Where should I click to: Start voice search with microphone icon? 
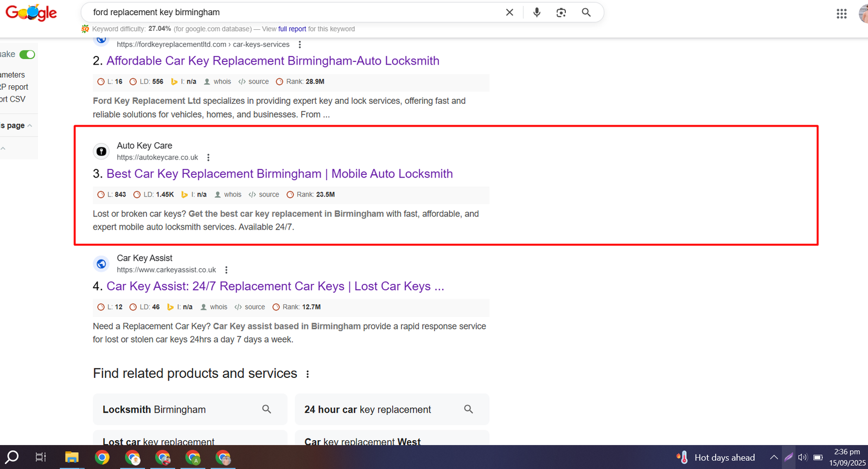pyautogui.click(x=537, y=12)
